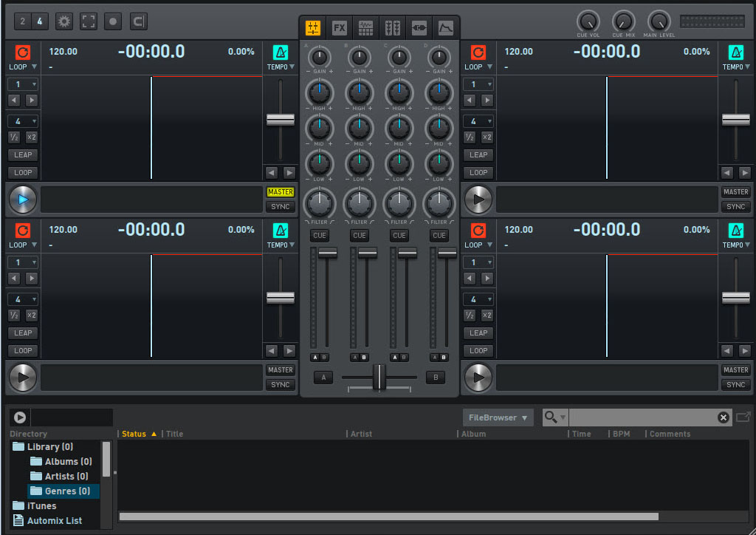This screenshot has height=535, width=756.
Task: Click the MAIN LEVEL knob
Action: click(659, 21)
